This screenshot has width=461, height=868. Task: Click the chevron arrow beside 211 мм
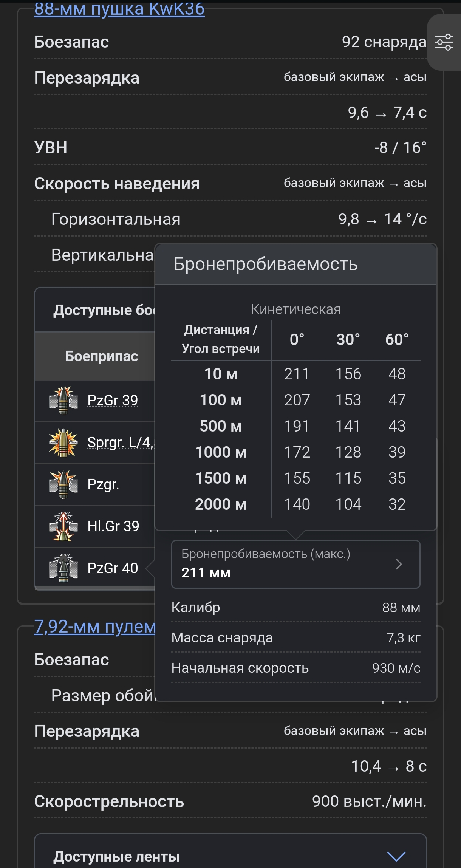[x=399, y=564]
